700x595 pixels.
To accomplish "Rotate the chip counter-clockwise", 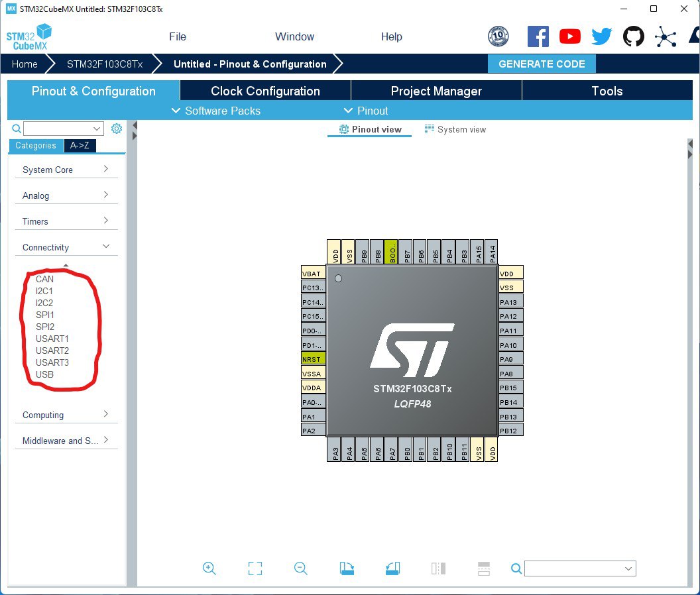I will coord(392,568).
